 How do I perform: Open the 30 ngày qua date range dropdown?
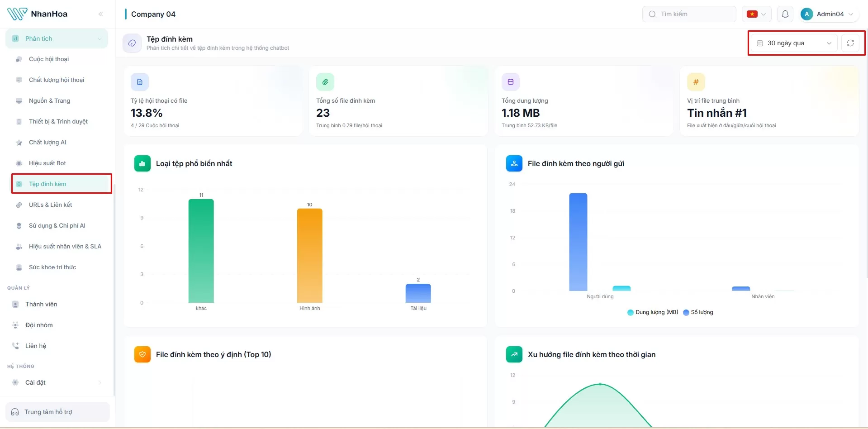(x=794, y=43)
